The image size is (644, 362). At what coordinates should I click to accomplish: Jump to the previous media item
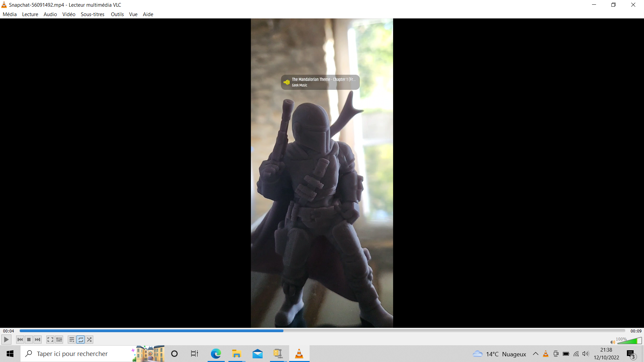[20, 340]
